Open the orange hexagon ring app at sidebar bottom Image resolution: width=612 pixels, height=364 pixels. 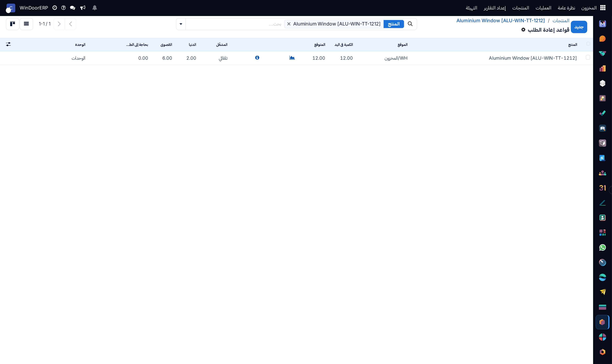tap(602, 352)
